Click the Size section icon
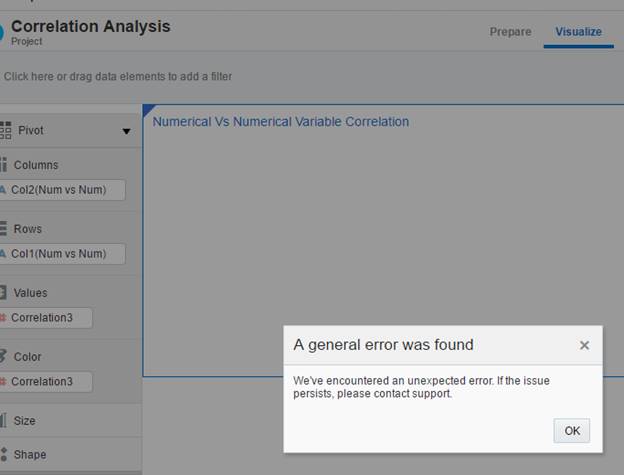This screenshot has width=624, height=475. [4, 421]
